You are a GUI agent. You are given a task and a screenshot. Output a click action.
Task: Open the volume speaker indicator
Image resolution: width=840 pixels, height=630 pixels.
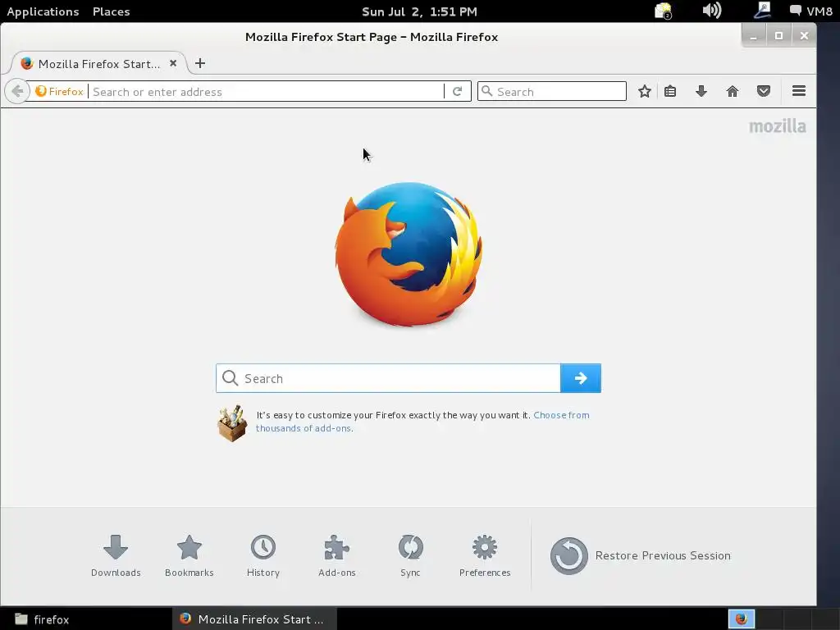tap(712, 10)
